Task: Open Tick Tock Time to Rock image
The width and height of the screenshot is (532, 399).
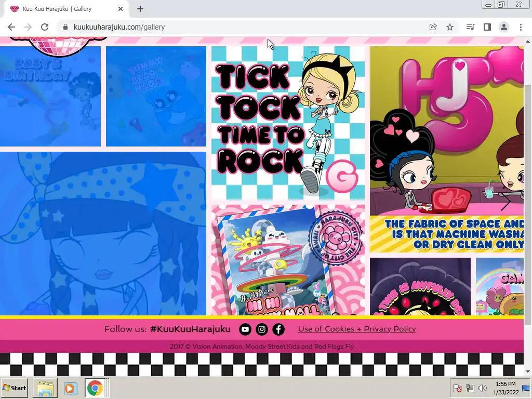Action: pos(288,123)
